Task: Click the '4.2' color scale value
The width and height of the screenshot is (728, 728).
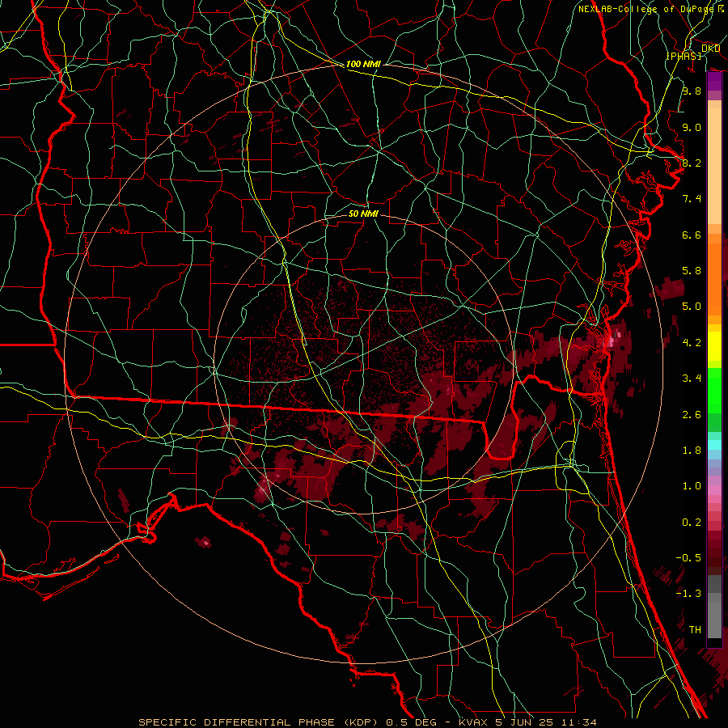Action: (692, 343)
